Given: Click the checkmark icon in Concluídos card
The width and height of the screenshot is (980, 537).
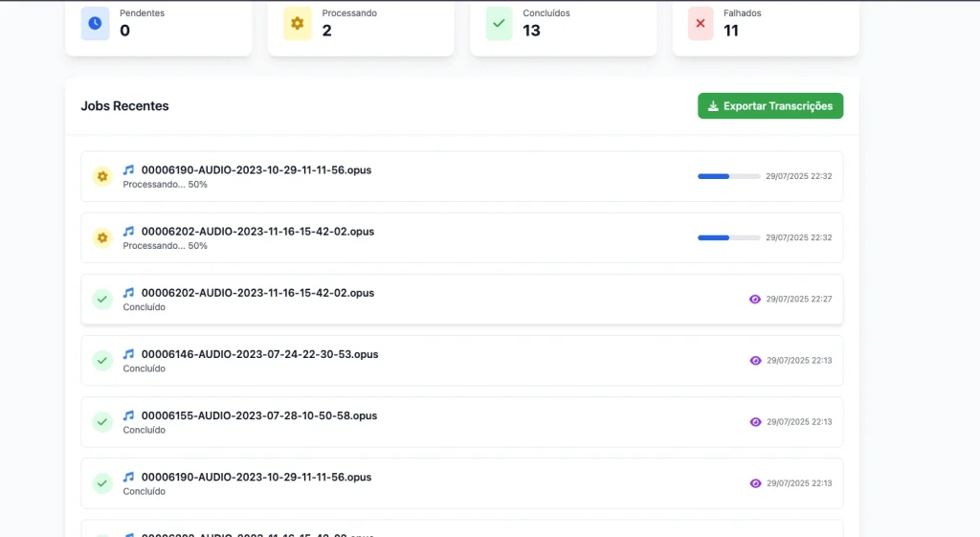Looking at the screenshot, I should point(499,23).
